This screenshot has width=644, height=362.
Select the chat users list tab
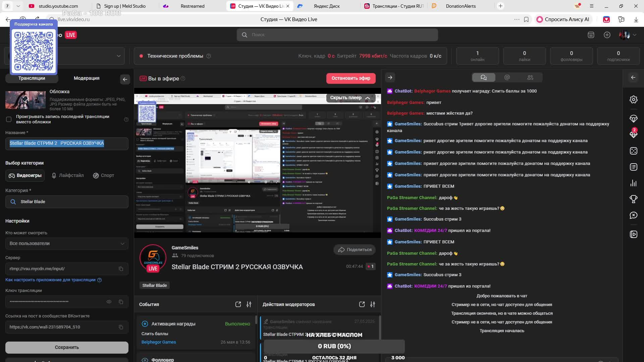point(530,77)
